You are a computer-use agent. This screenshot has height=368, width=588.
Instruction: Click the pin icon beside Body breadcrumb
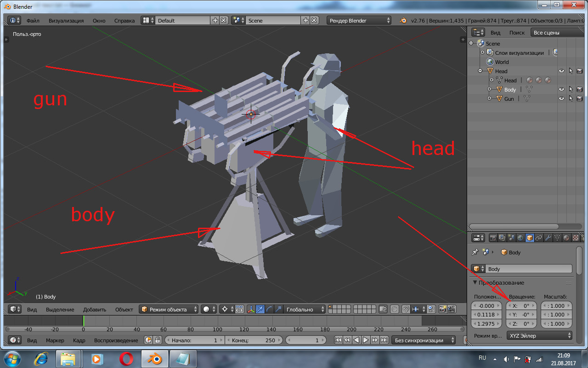coord(475,253)
